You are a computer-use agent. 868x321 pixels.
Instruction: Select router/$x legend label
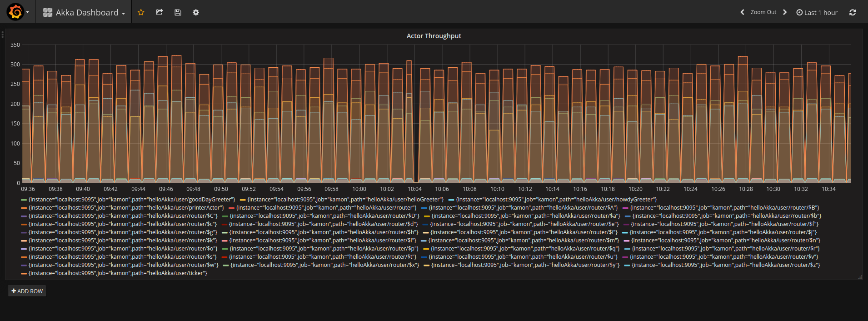[x=325, y=265]
